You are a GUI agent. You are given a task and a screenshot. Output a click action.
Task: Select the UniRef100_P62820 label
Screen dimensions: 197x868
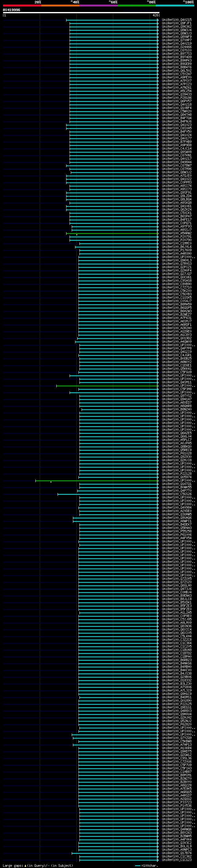(177, 724)
